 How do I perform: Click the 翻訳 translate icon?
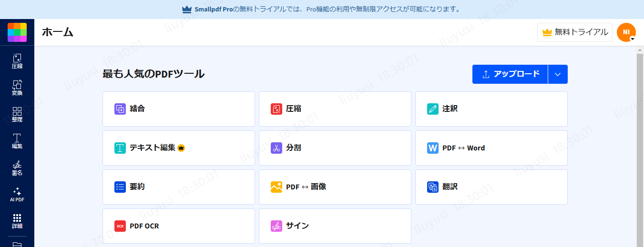coord(433,187)
